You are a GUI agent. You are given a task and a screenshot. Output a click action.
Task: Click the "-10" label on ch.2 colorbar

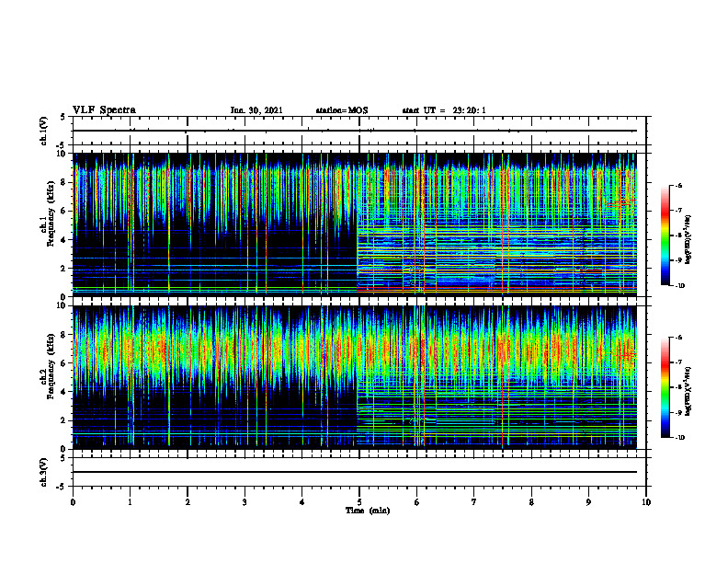(x=680, y=438)
